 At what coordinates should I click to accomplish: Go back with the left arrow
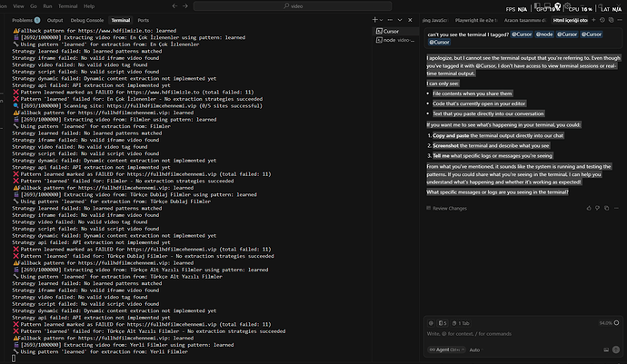(174, 6)
